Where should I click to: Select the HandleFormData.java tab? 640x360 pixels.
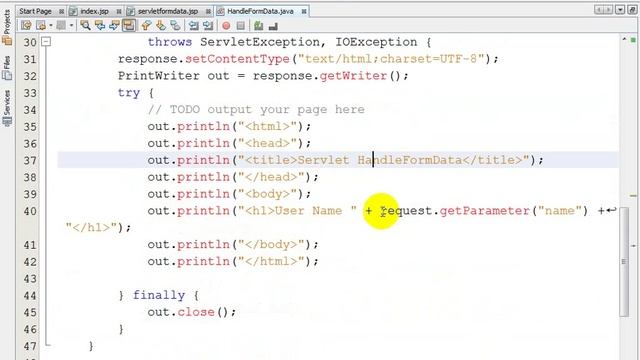pyautogui.click(x=260, y=11)
